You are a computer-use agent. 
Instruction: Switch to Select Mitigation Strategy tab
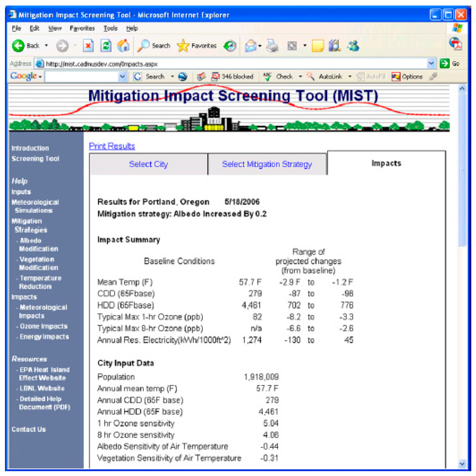(x=267, y=164)
